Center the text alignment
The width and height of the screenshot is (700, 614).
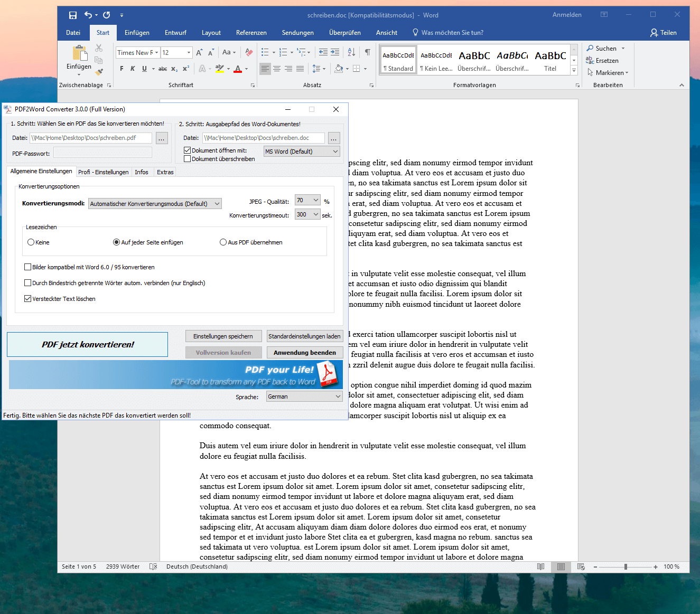pos(277,69)
